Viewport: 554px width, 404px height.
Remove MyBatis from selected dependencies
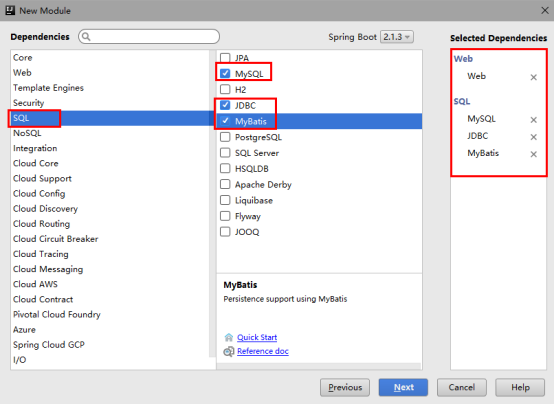[x=534, y=154]
